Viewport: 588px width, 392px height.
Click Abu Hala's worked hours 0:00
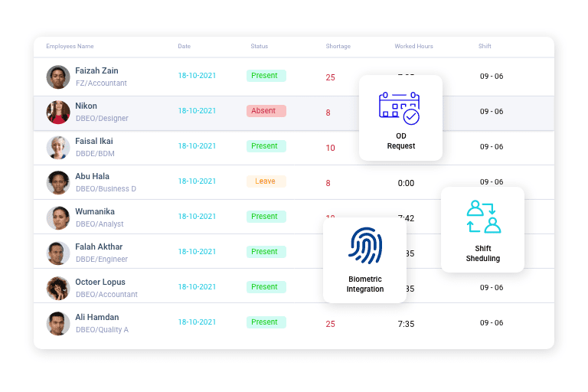(x=406, y=184)
